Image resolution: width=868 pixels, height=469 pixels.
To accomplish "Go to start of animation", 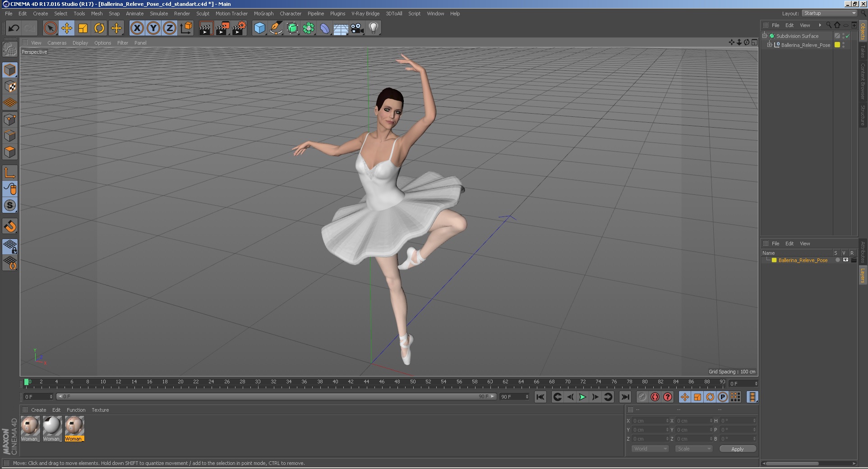I will pos(540,397).
